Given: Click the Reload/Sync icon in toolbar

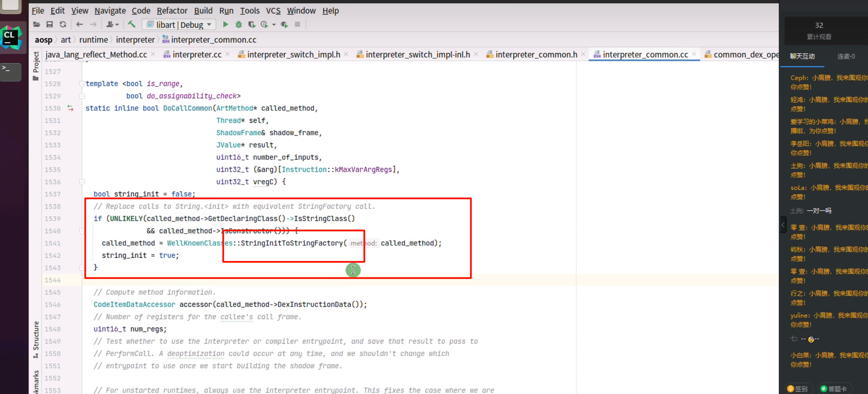Looking at the screenshot, I should click(63, 24).
